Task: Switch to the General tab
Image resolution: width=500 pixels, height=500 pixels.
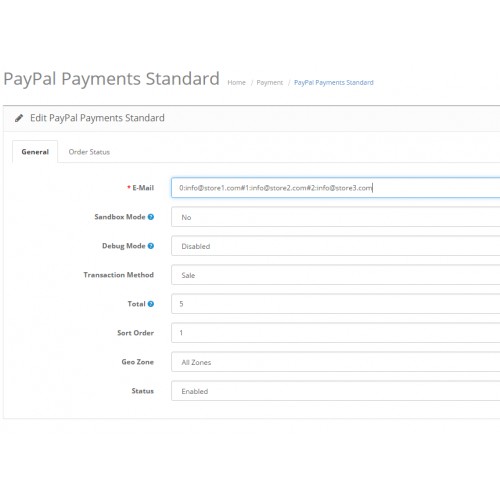Action: [35, 152]
